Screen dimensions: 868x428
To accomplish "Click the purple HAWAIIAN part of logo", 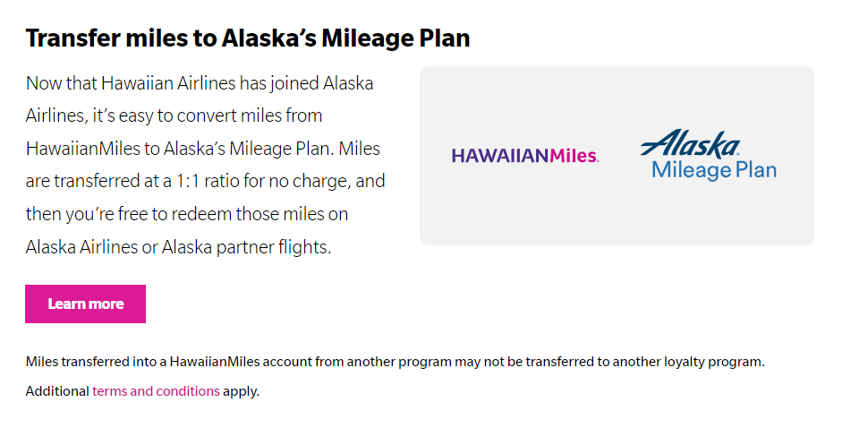I will coord(500,156).
